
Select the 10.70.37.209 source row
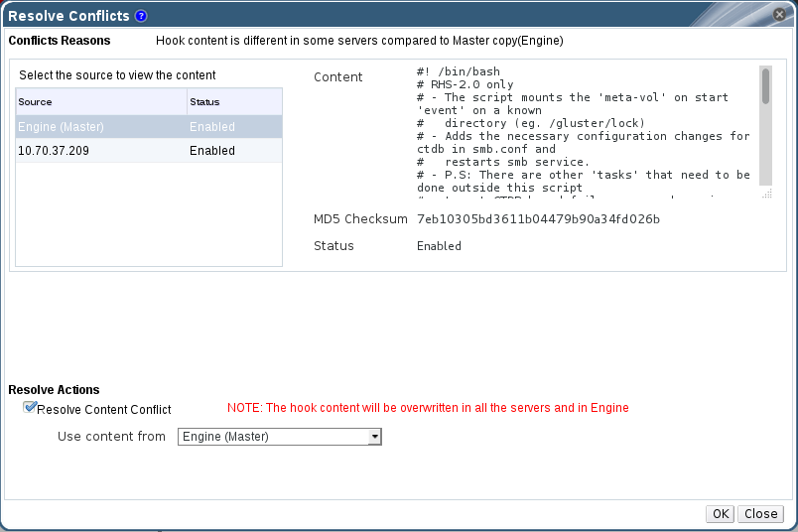pos(101,151)
